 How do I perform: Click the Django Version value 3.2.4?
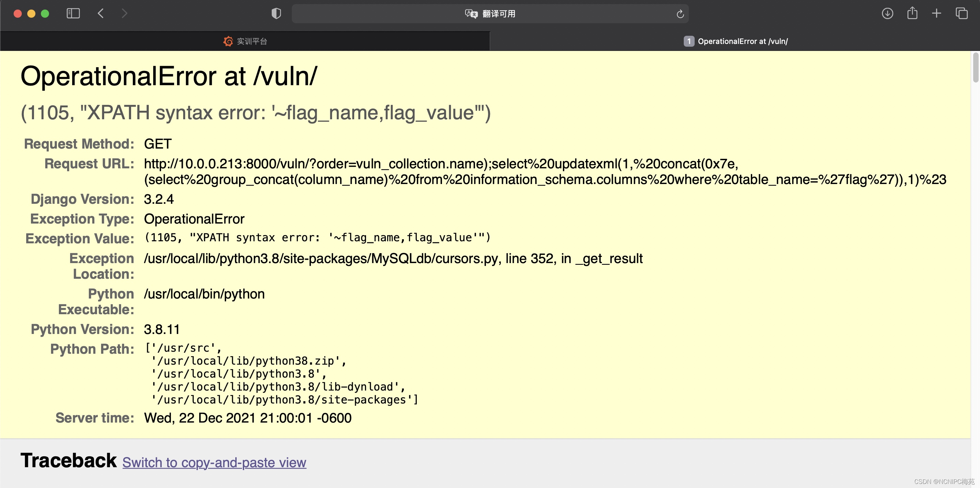(x=159, y=199)
